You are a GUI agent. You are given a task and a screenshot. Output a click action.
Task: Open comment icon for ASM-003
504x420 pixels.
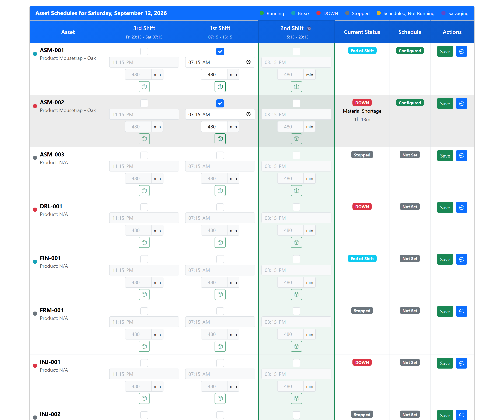pyautogui.click(x=461, y=156)
